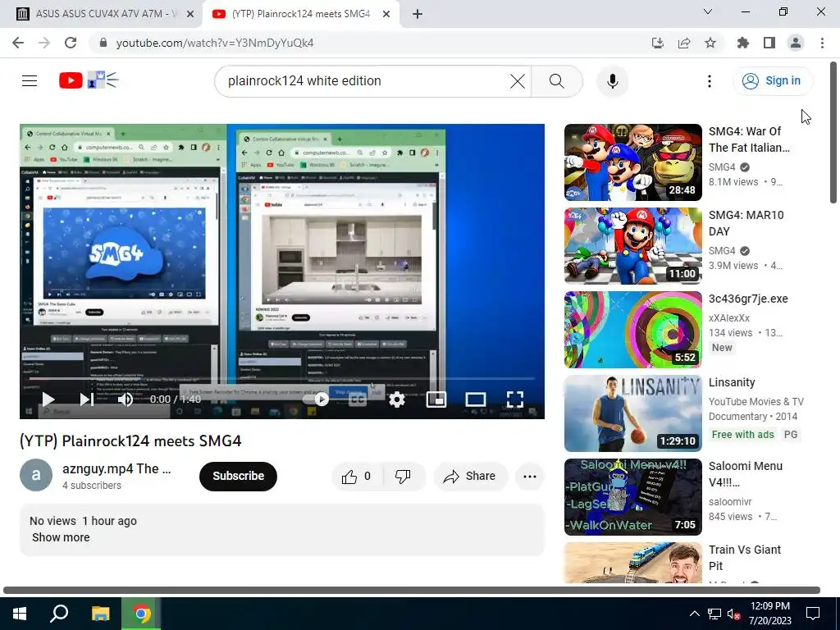Open Train Vs Giant Pit video
840x630 pixels.
632,563
